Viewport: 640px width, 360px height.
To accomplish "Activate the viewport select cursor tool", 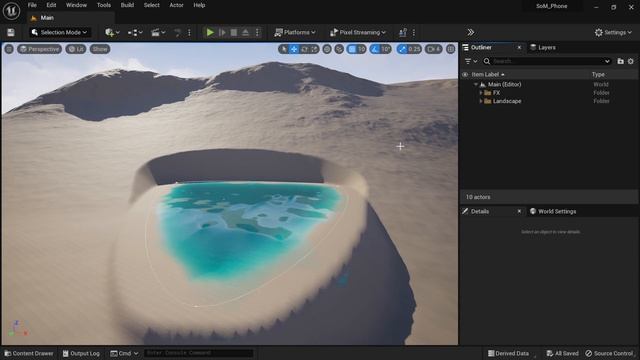I will tap(284, 49).
